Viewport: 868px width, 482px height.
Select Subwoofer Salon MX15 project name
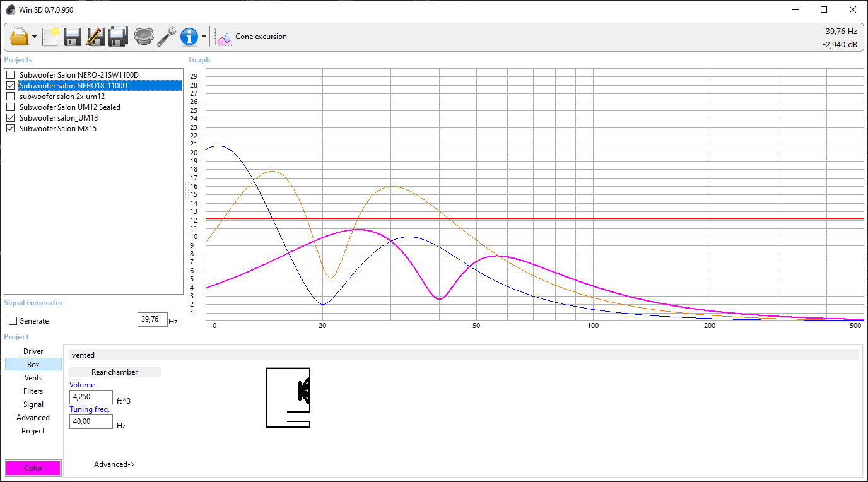pyautogui.click(x=58, y=129)
